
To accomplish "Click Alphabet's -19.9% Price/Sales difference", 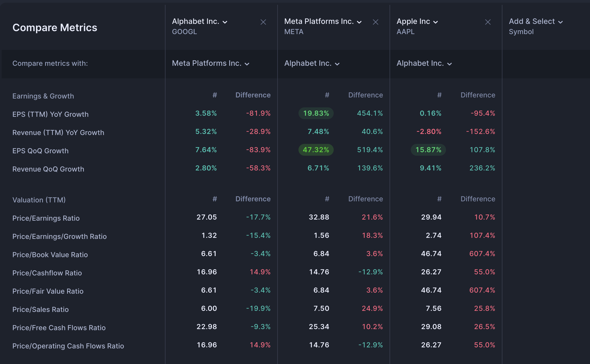I will 258,308.
